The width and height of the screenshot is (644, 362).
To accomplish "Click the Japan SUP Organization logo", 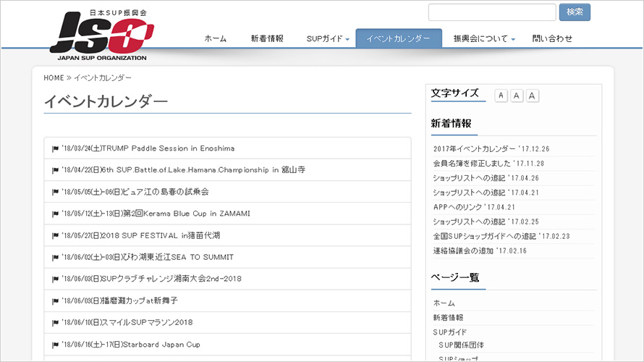I will (x=101, y=35).
